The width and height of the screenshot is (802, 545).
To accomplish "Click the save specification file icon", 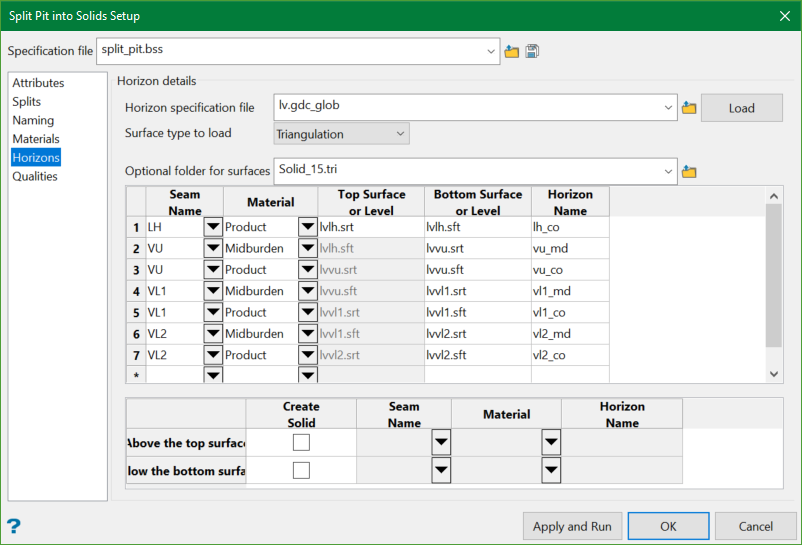I will click(x=532, y=51).
